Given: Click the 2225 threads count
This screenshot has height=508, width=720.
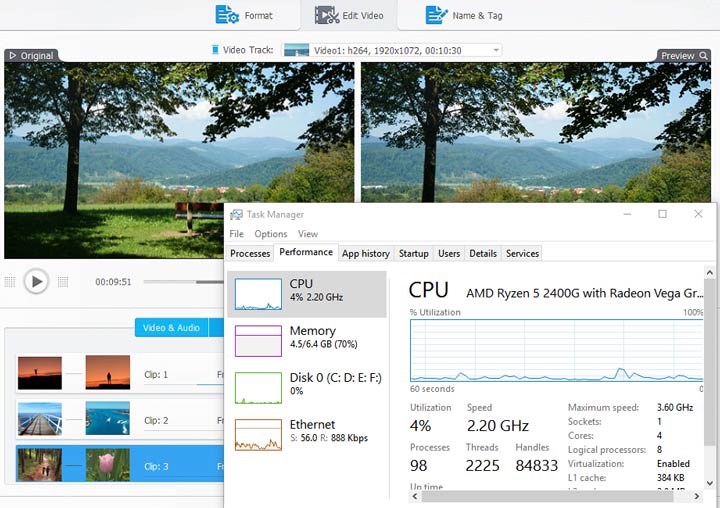Looking at the screenshot, I should tap(482, 465).
